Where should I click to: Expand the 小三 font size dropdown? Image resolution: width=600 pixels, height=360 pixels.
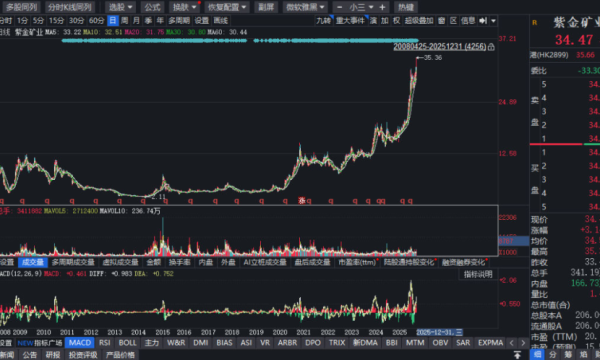pyautogui.click(x=361, y=7)
